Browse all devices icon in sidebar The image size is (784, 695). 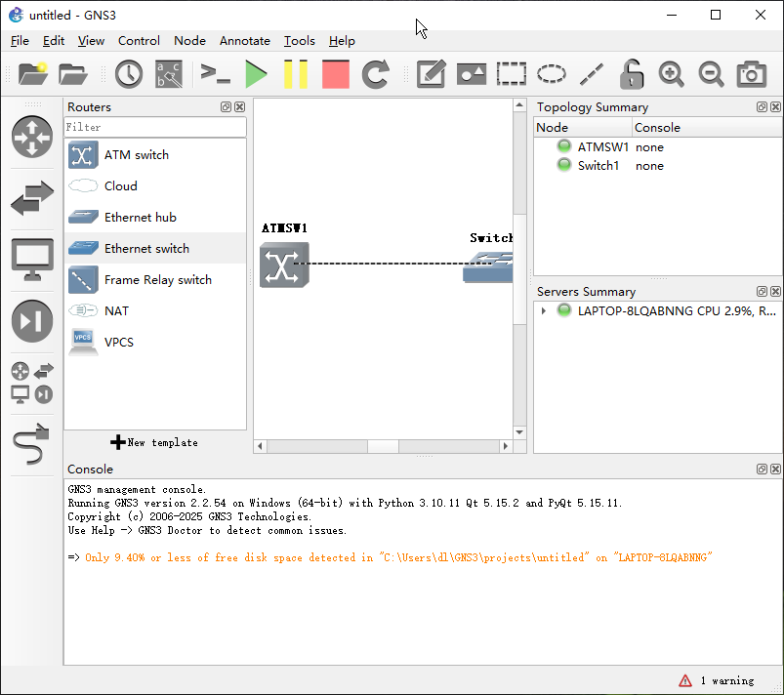pos(32,383)
